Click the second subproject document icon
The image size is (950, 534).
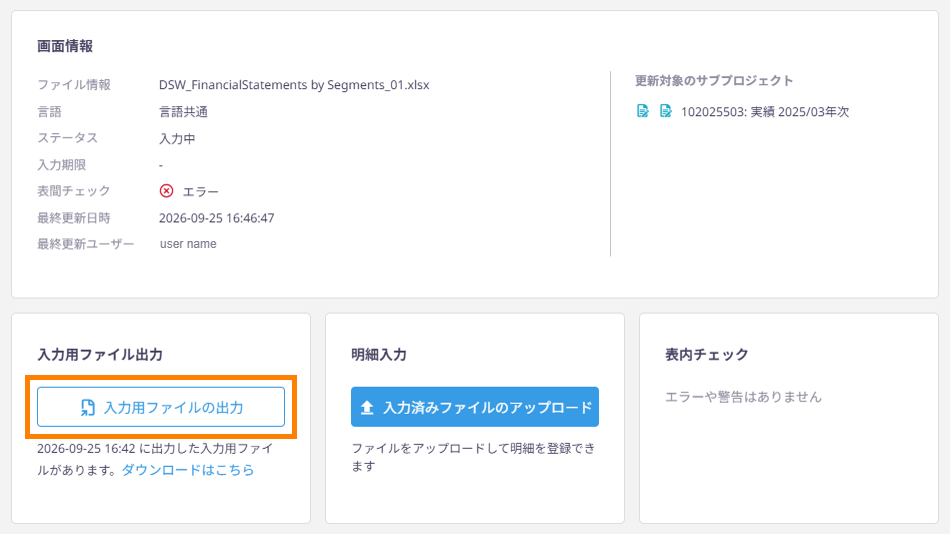point(665,111)
